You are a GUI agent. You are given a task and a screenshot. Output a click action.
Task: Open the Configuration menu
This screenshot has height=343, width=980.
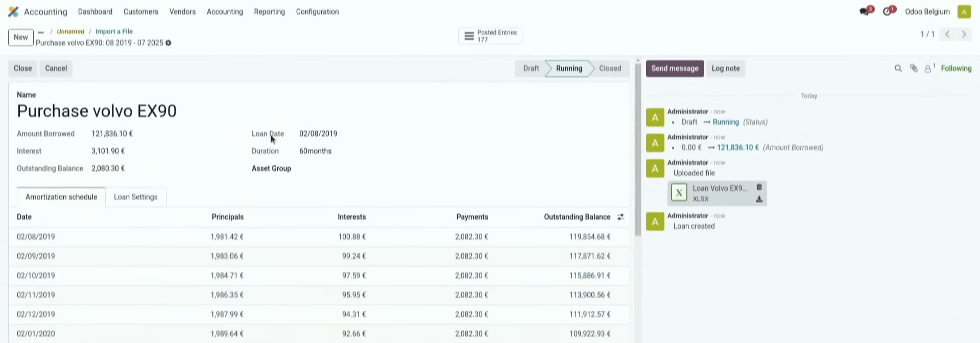(x=317, y=12)
